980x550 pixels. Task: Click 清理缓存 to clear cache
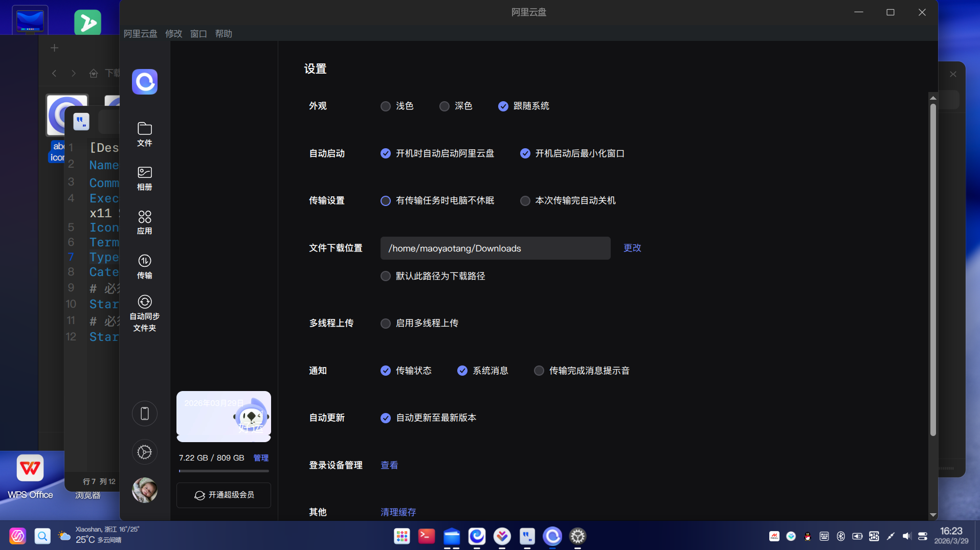pos(398,512)
